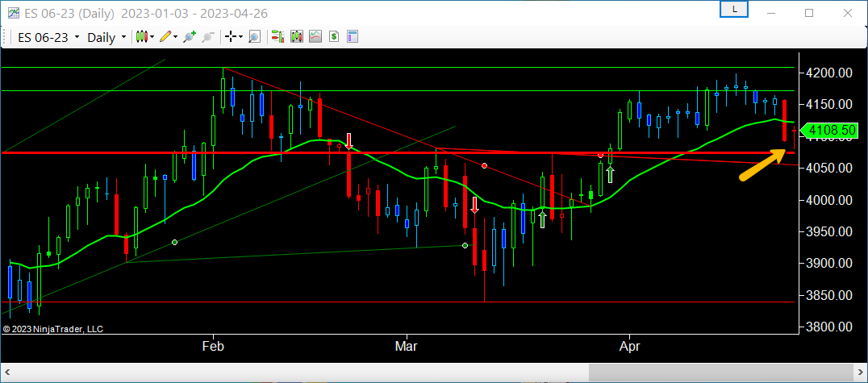Expand the crosshair cursor dropdown arrow
This screenshot has width=868, height=383.
point(241,37)
